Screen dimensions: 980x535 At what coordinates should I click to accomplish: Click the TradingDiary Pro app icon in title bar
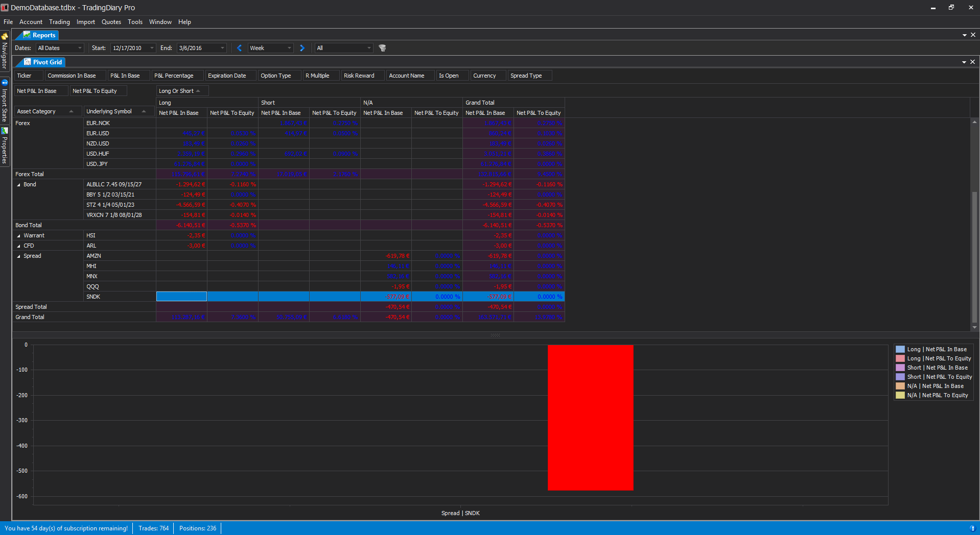(x=5, y=8)
